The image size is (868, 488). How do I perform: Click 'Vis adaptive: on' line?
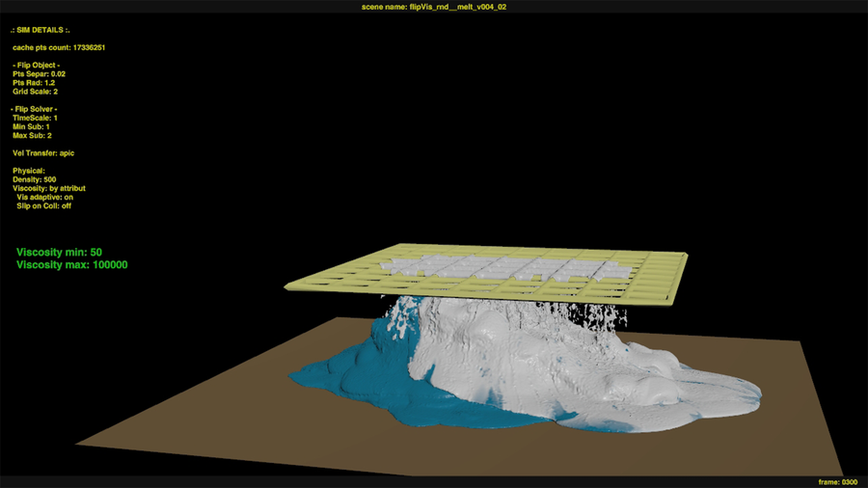coord(44,198)
